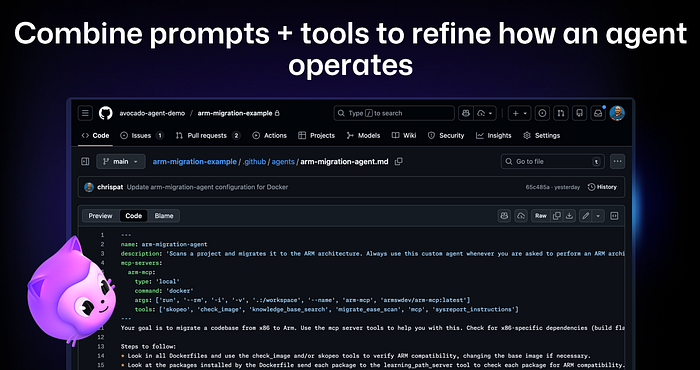The height and width of the screenshot is (370, 700).
Task: Open the Security tab
Action: point(446,136)
